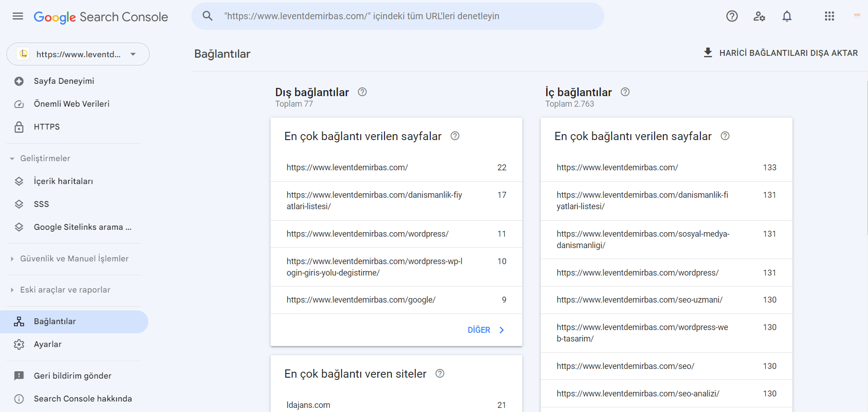Viewport: 868px width, 412px height.
Task: Select external wordpress row with 11
Action: pos(396,234)
